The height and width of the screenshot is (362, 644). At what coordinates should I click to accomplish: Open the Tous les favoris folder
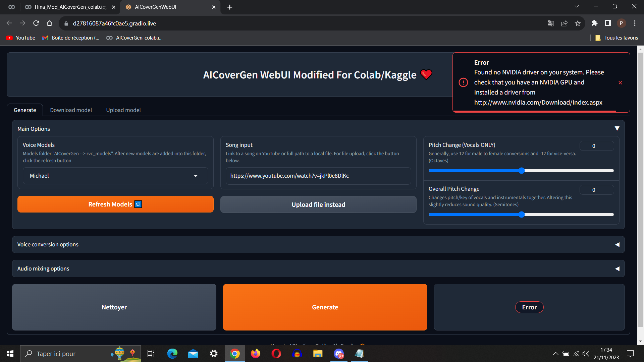(x=616, y=38)
